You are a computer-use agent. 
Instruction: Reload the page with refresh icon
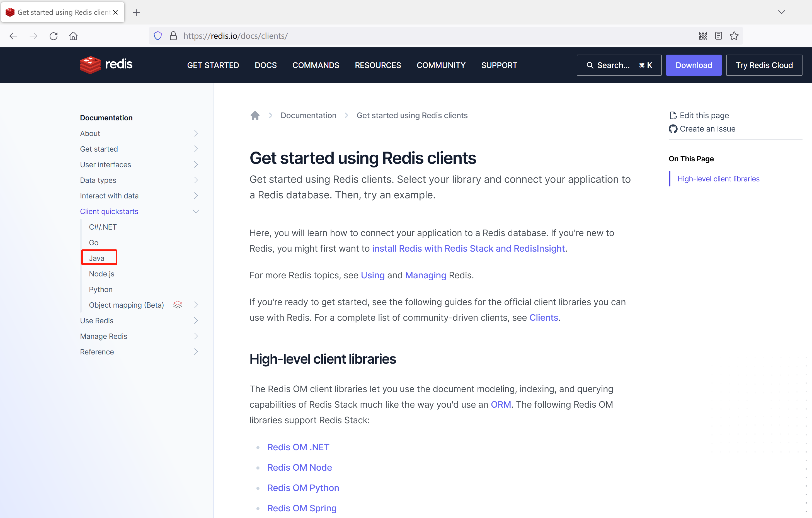pyautogui.click(x=54, y=36)
